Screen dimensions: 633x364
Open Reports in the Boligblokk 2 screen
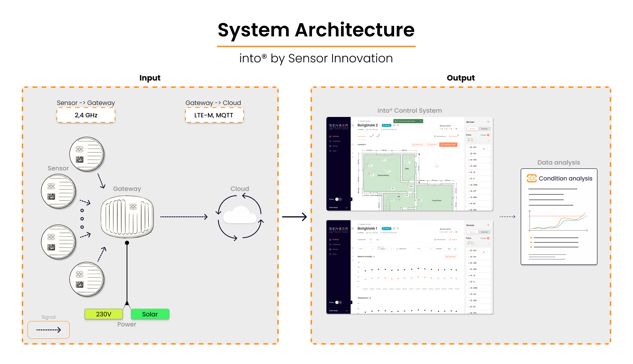[x=453, y=136]
